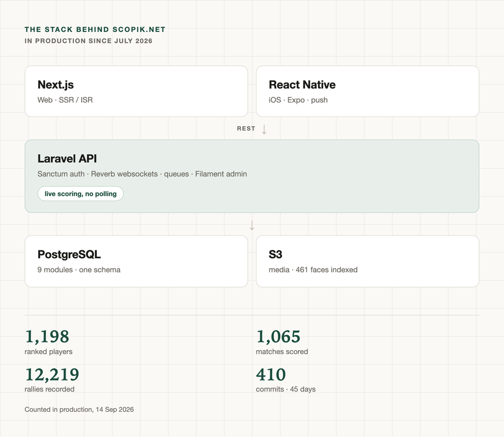Click the 1,065 matches number
The image size is (504, 437).
(x=278, y=337)
